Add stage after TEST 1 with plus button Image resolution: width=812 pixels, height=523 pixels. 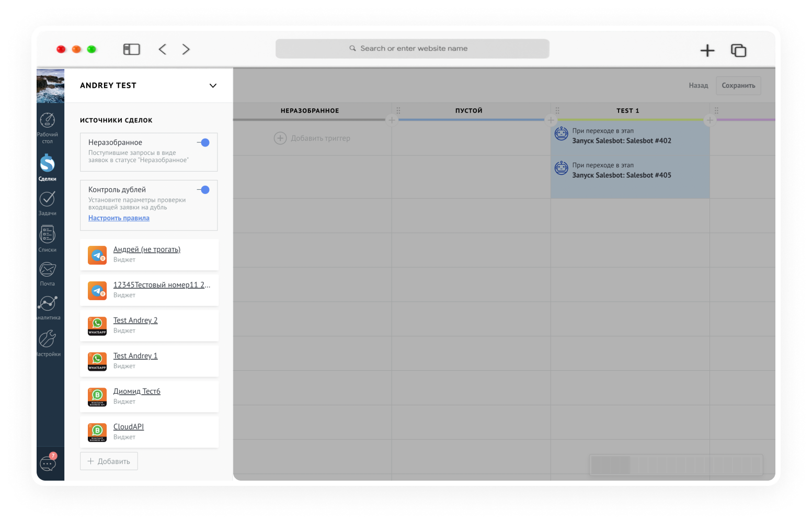coord(710,120)
